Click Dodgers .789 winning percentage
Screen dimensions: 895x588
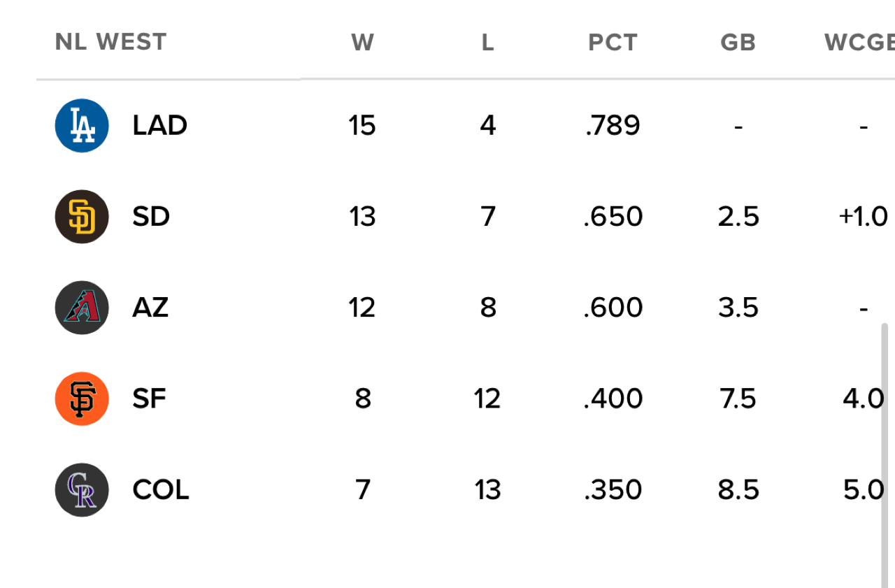click(613, 126)
